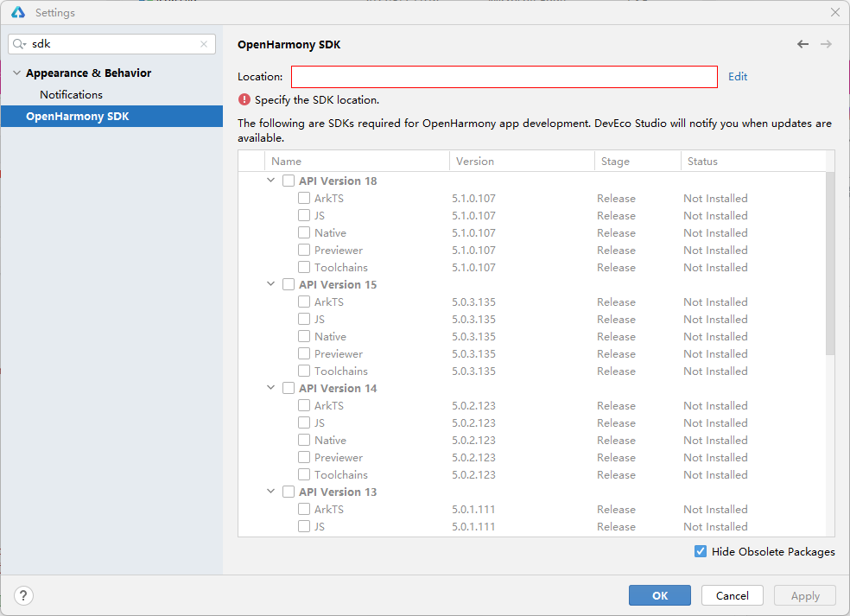Collapse the API Version 14 group
This screenshot has height=616, width=850.
click(271, 387)
